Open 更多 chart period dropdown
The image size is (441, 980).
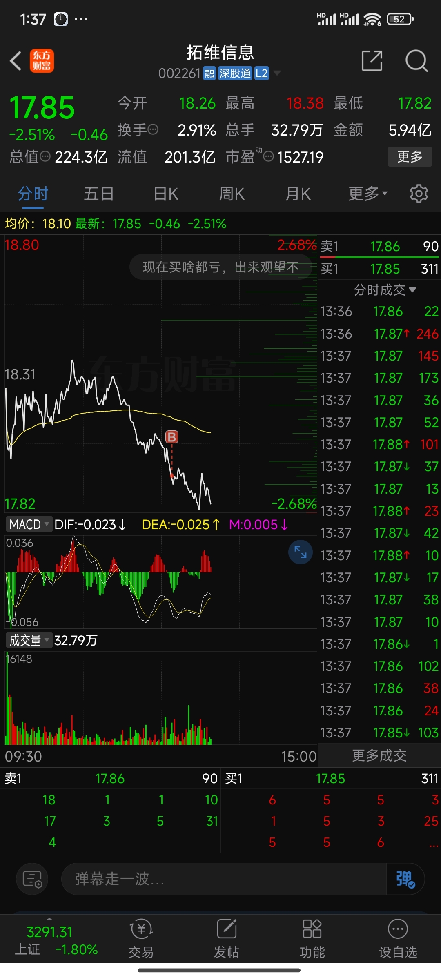368,194
